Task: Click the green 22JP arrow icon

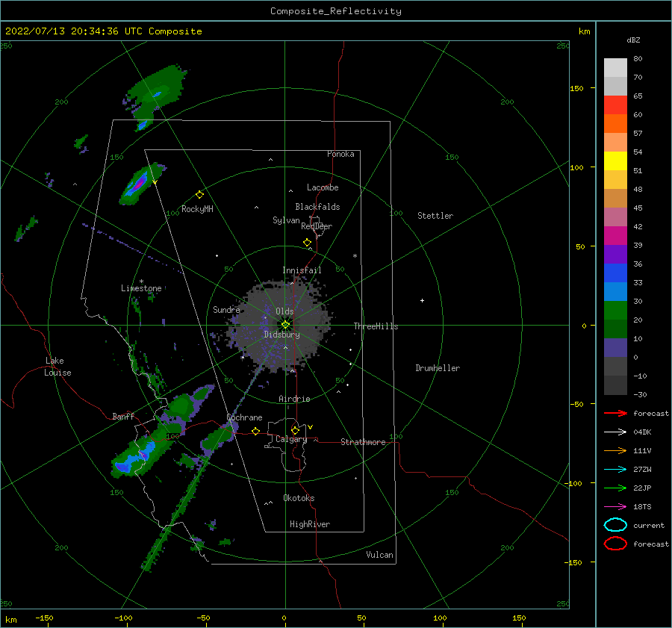Action: (615, 488)
